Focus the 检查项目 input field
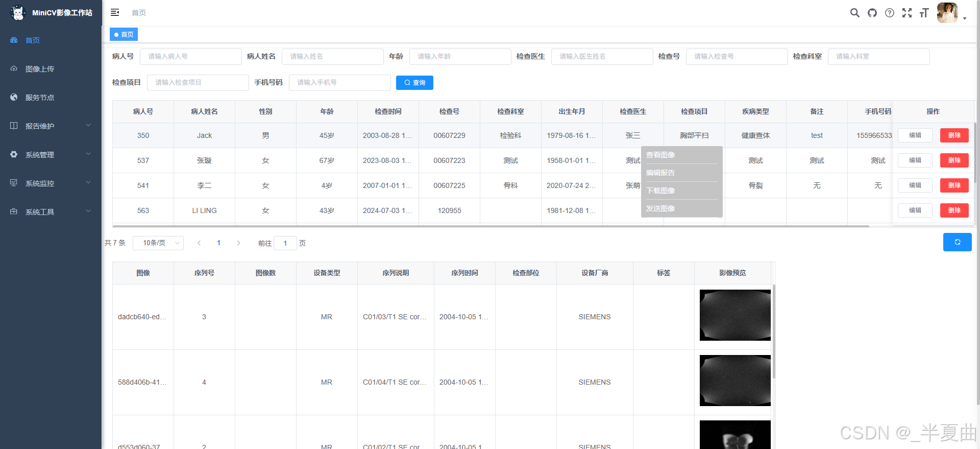The height and width of the screenshot is (449, 980). (x=198, y=83)
